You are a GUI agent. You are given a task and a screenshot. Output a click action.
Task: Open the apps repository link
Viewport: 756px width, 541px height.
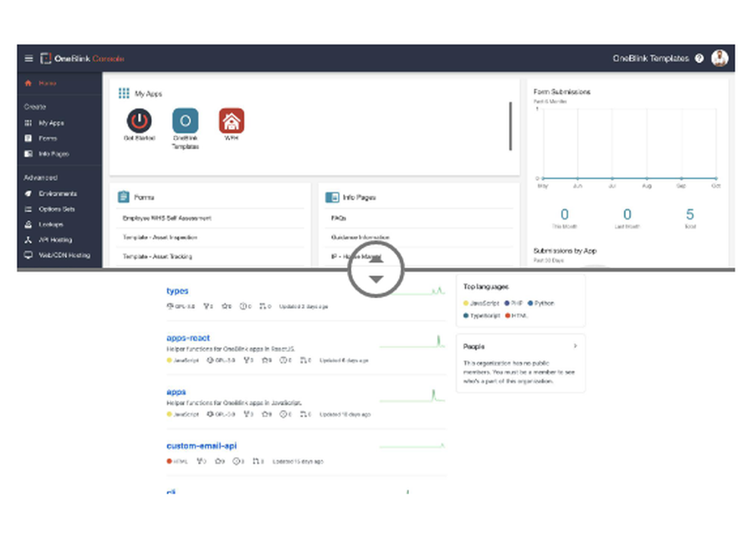[x=176, y=392]
